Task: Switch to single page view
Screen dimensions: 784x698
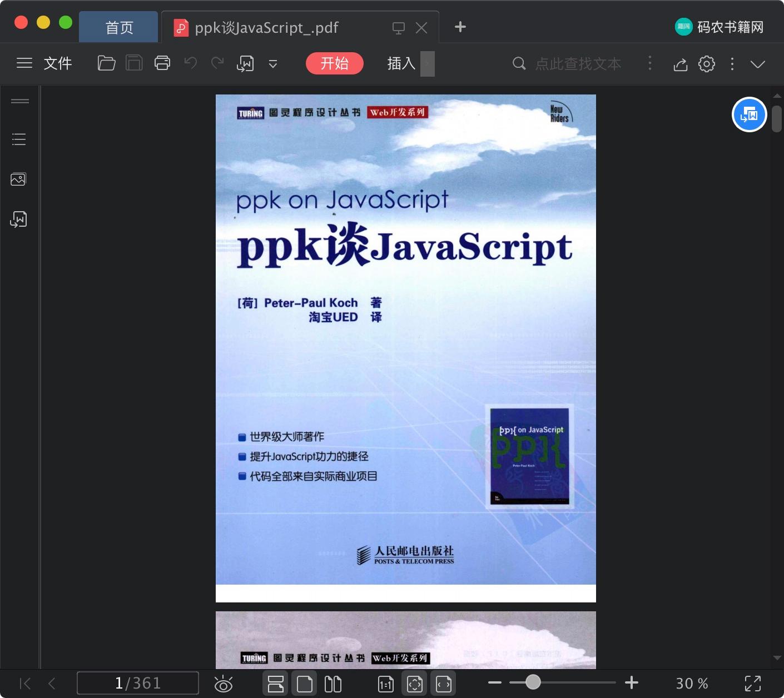Action: click(305, 684)
